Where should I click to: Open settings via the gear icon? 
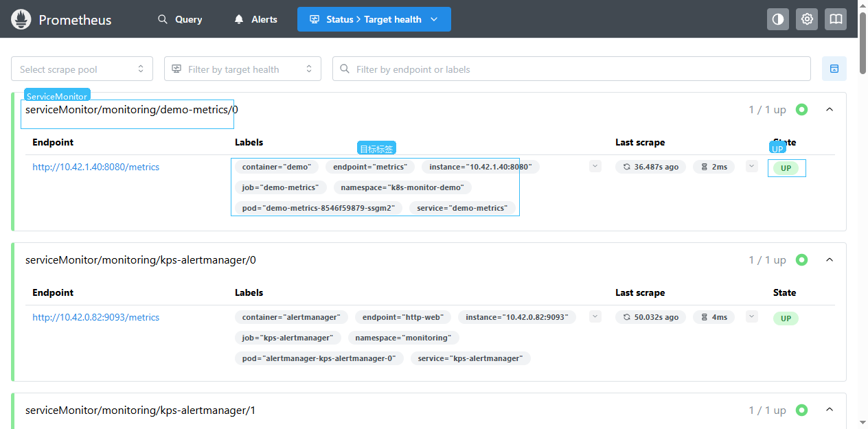[807, 19]
